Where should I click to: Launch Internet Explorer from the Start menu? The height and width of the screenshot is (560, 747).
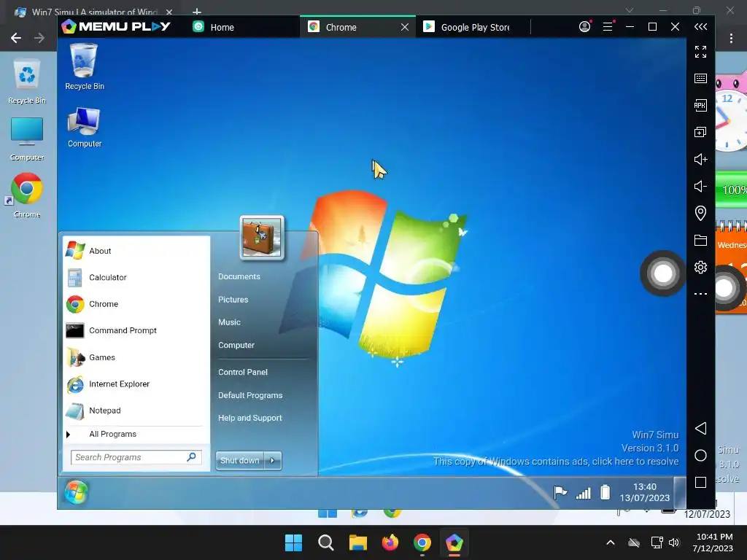click(136, 384)
